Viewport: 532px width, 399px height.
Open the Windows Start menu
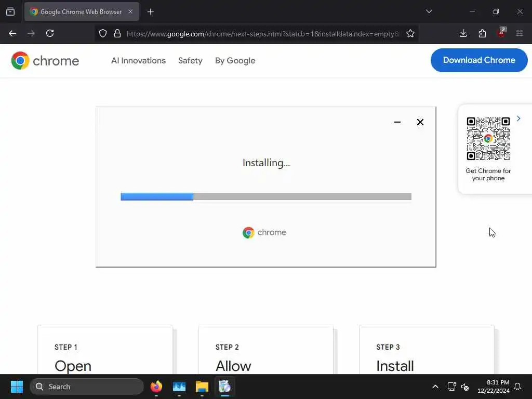(17, 387)
